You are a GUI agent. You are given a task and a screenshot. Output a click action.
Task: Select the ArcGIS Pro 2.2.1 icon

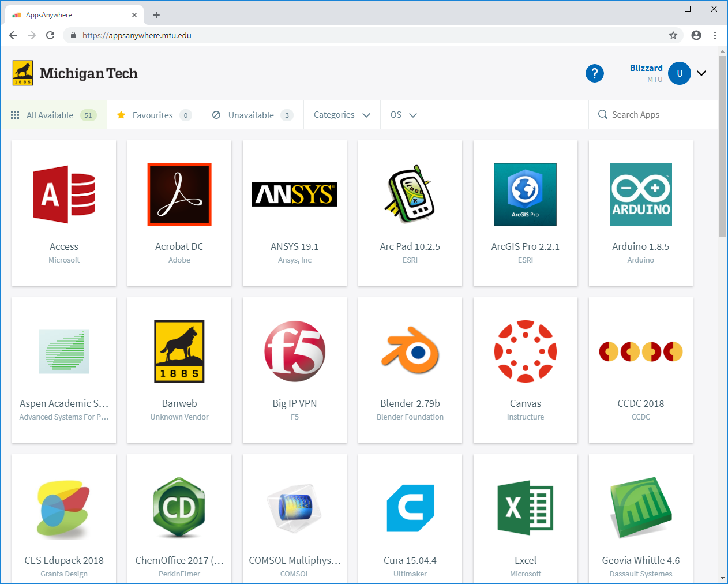coord(526,194)
